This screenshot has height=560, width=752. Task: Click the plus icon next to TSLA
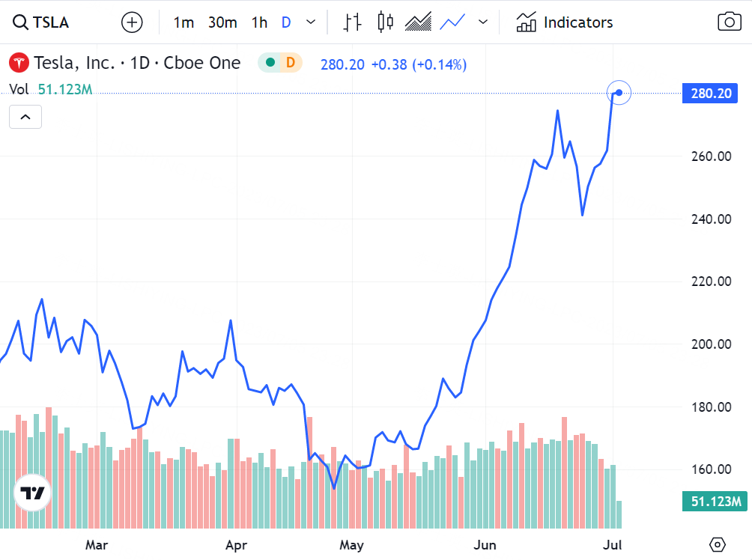tap(132, 22)
